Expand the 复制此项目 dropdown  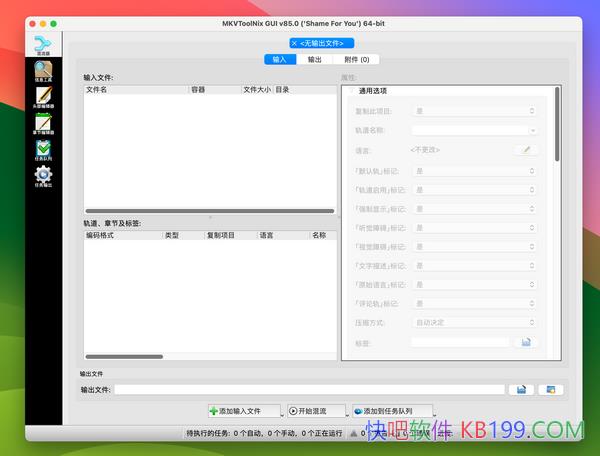tap(476, 111)
